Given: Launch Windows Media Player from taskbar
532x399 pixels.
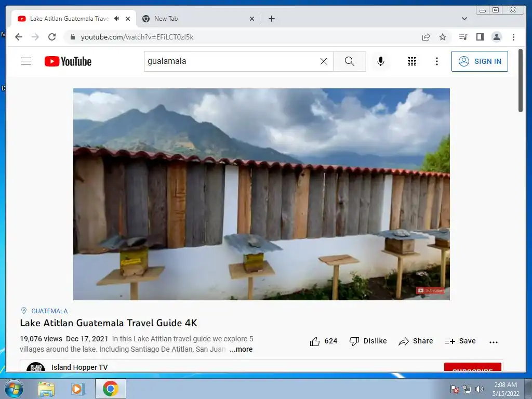Looking at the screenshot, I should [78, 389].
